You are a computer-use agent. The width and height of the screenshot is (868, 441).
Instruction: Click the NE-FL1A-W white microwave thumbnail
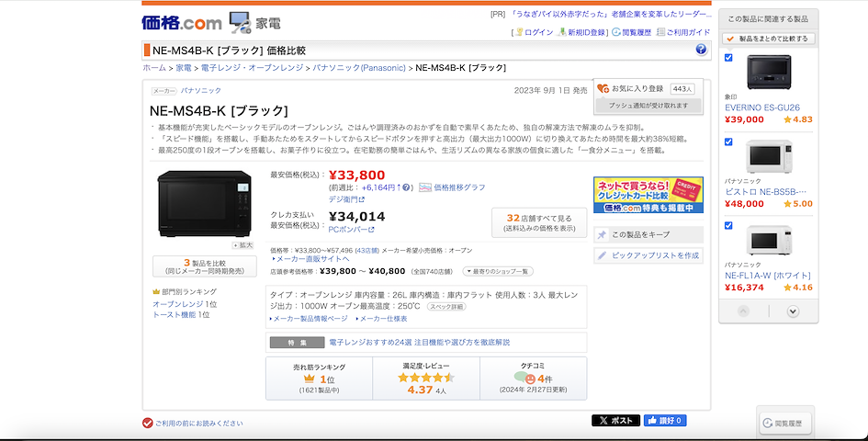click(x=769, y=240)
